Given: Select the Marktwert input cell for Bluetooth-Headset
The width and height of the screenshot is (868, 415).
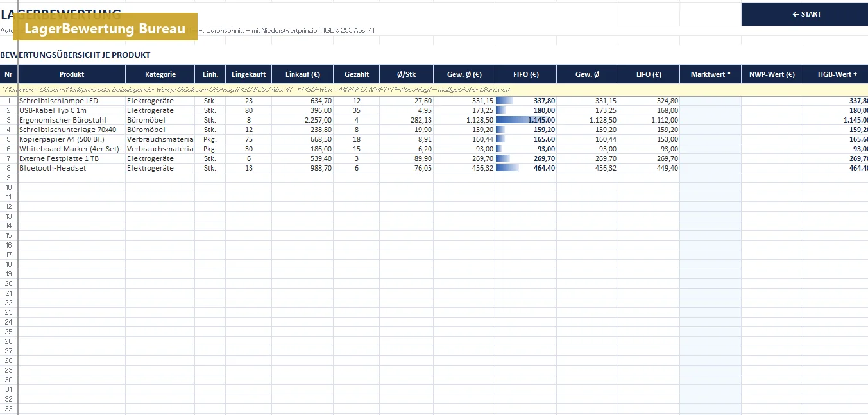Looking at the screenshot, I should (711, 168).
